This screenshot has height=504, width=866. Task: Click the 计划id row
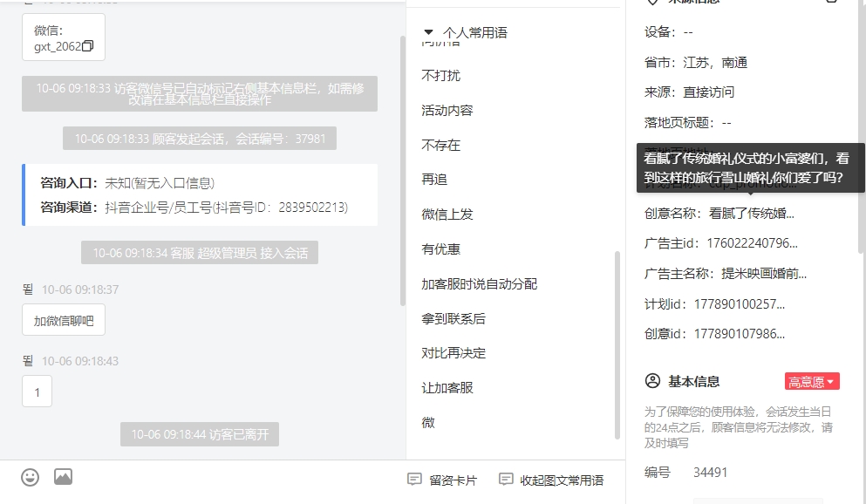coord(714,303)
